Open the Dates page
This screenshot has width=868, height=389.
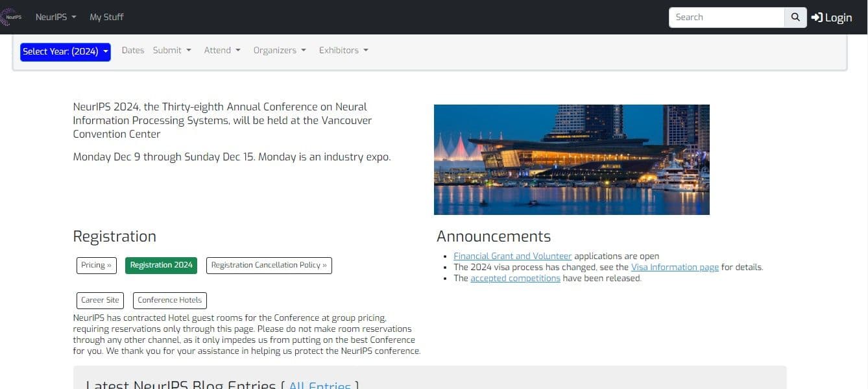tap(133, 50)
